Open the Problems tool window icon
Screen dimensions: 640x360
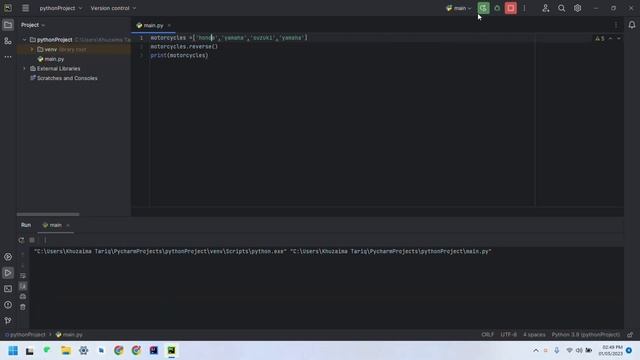click(8, 304)
